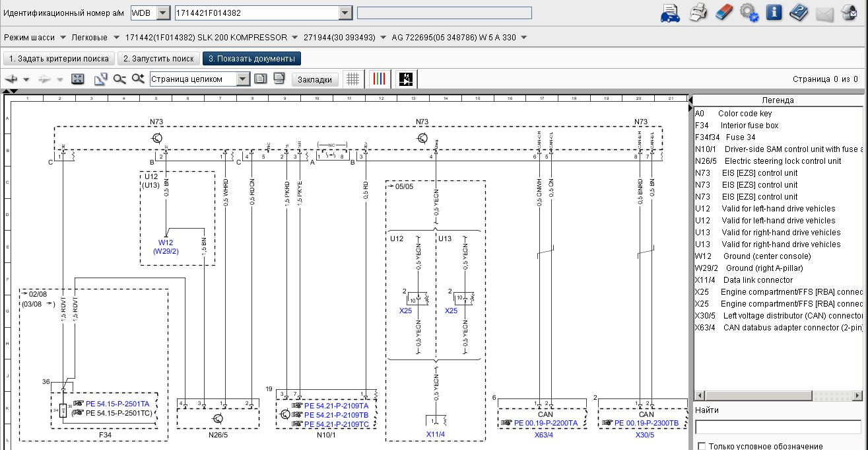The height and width of the screenshot is (450, 868).
Task: Open link PE 00.19-P-2200TA
Action: (546, 423)
